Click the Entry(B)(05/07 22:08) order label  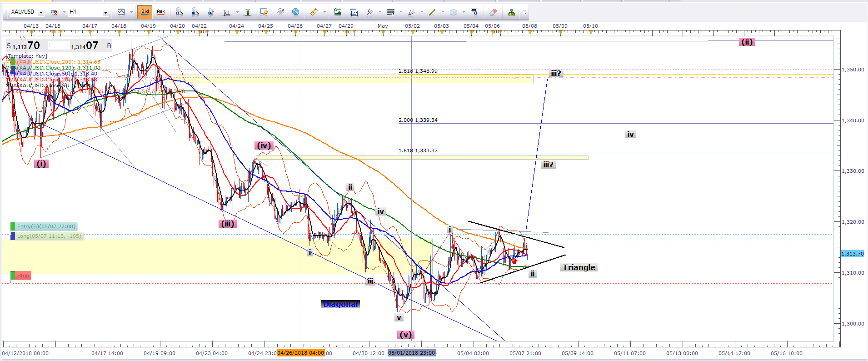46,226
